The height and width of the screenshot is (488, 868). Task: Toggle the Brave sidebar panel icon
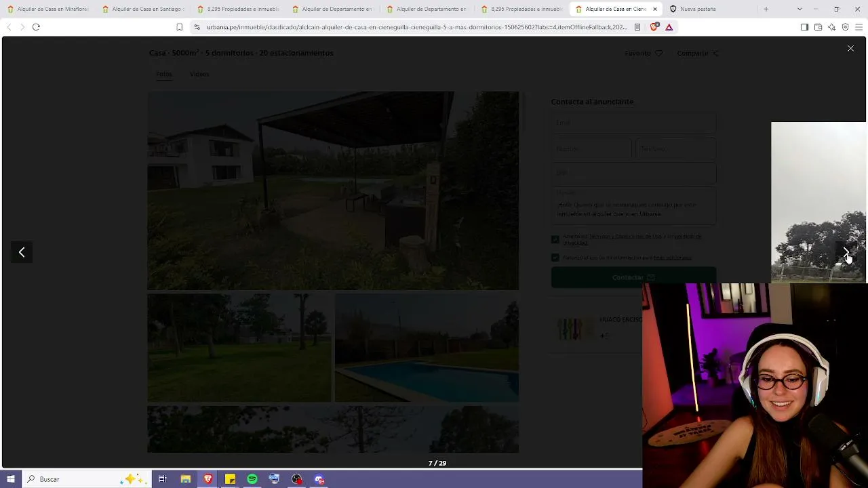(x=804, y=27)
